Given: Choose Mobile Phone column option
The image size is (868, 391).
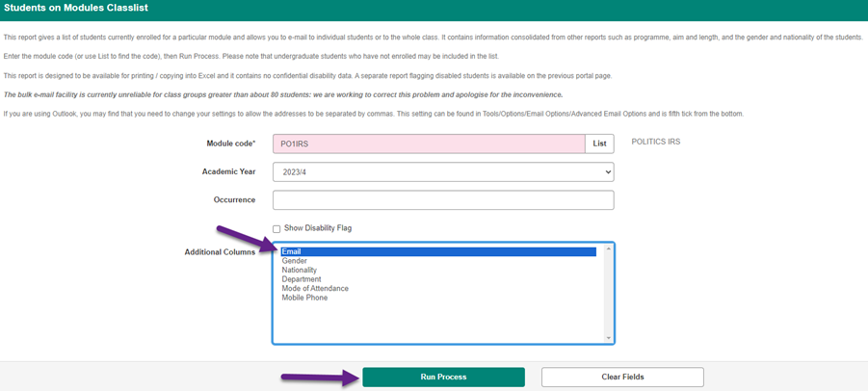Looking at the screenshot, I should (x=304, y=298).
